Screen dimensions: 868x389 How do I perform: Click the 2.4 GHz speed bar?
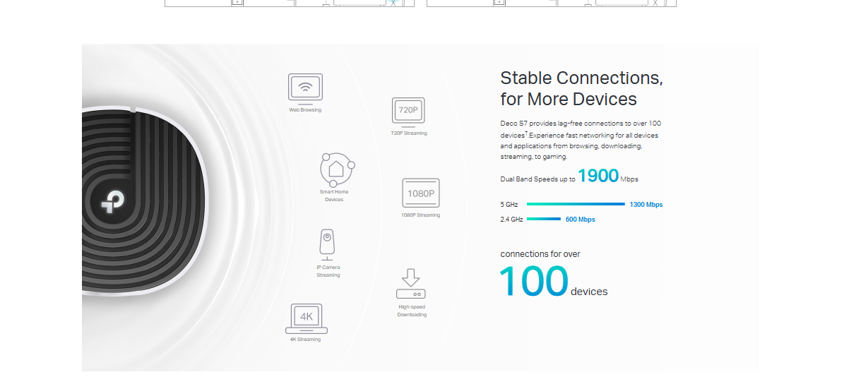544,220
